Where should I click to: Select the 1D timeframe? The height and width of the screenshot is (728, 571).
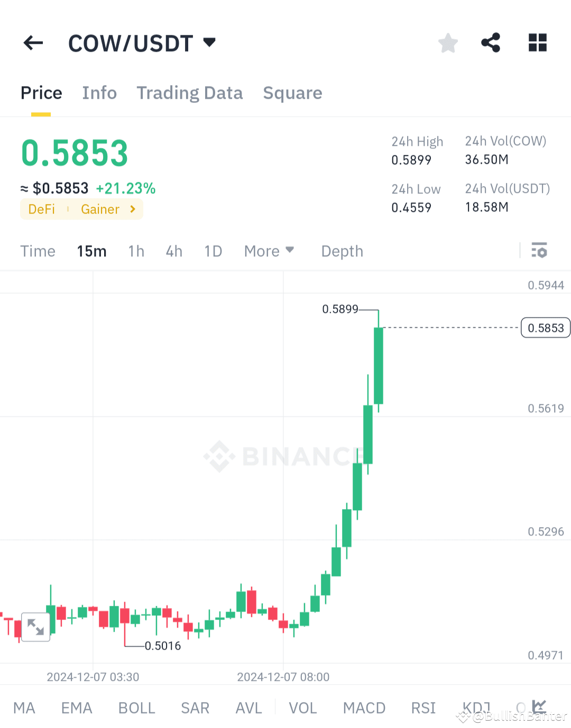[213, 251]
